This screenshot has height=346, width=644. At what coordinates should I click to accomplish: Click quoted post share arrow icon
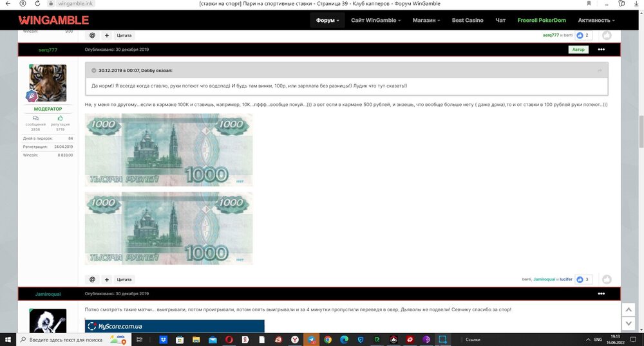point(600,71)
